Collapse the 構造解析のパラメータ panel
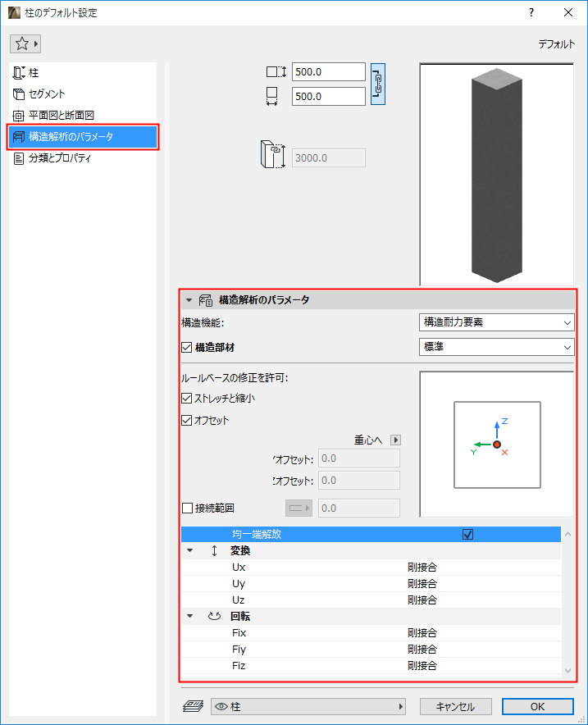The width and height of the screenshot is (588, 725). [x=189, y=300]
